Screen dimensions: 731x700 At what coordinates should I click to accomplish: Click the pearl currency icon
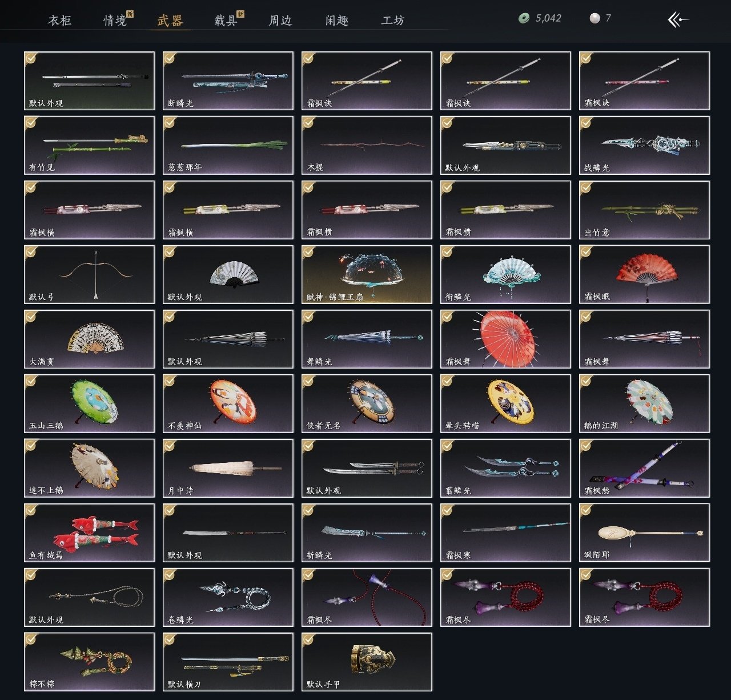[595, 18]
